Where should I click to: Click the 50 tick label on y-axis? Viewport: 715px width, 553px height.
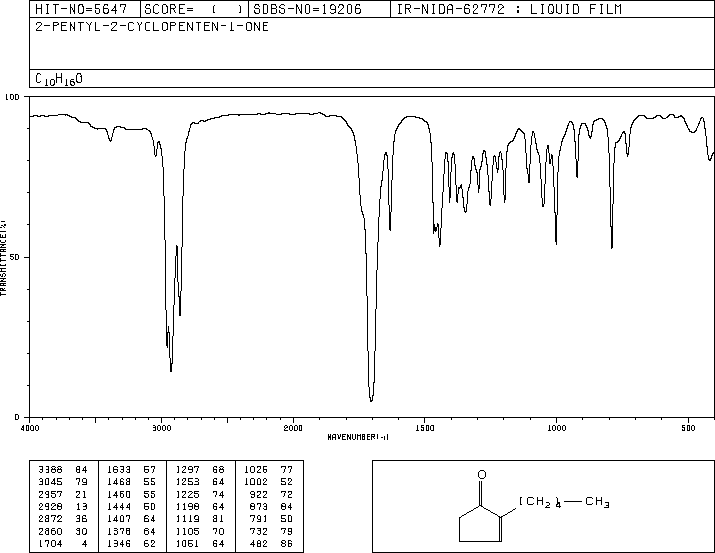(x=15, y=258)
